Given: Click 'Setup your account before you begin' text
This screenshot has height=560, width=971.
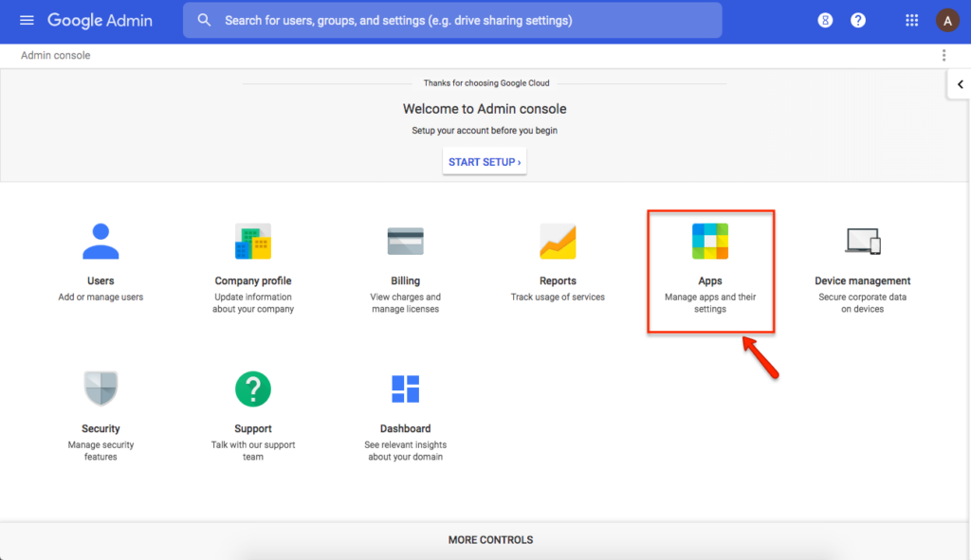Looking at the screenshot, I should (x=485, y=131).
